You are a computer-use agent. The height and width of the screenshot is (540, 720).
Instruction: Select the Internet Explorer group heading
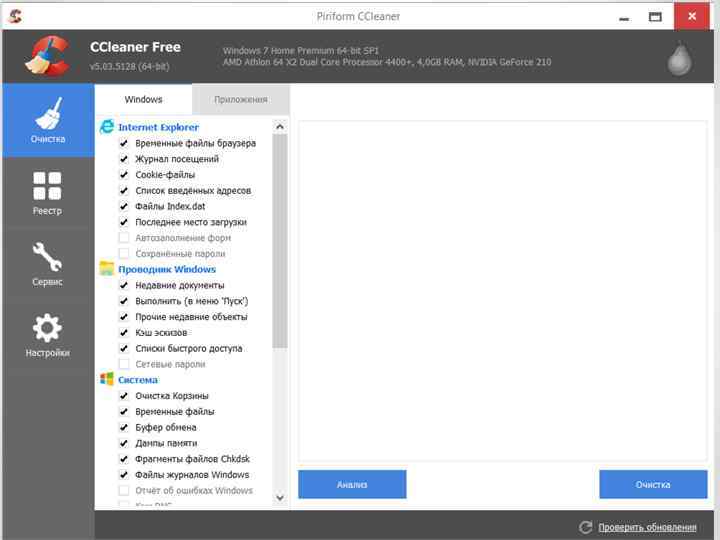158,127
